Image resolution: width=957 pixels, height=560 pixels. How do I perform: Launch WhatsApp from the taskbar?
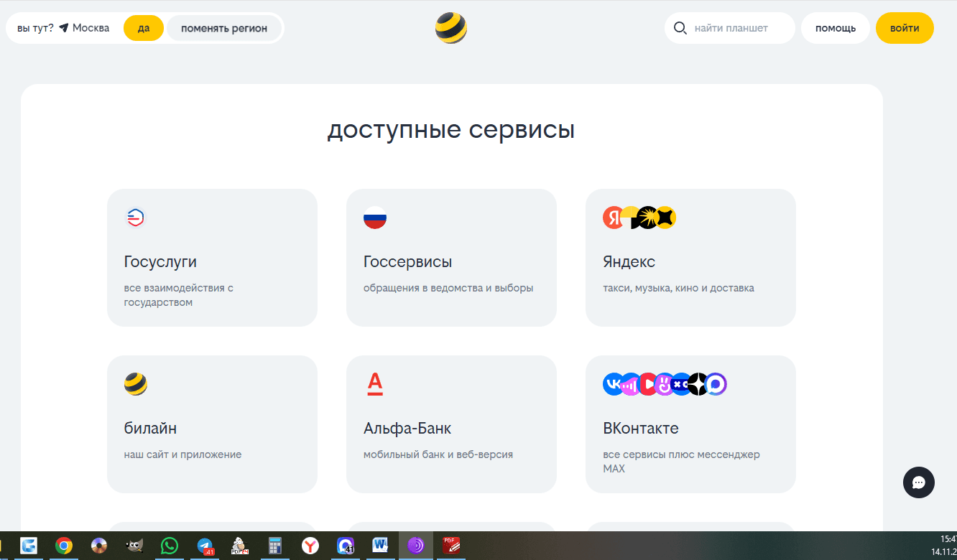pos(169,546)
